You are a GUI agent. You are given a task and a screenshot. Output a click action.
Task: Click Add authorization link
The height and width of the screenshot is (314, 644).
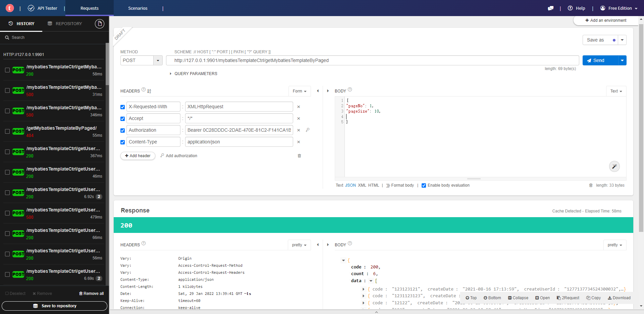click(x=179, y=156)
